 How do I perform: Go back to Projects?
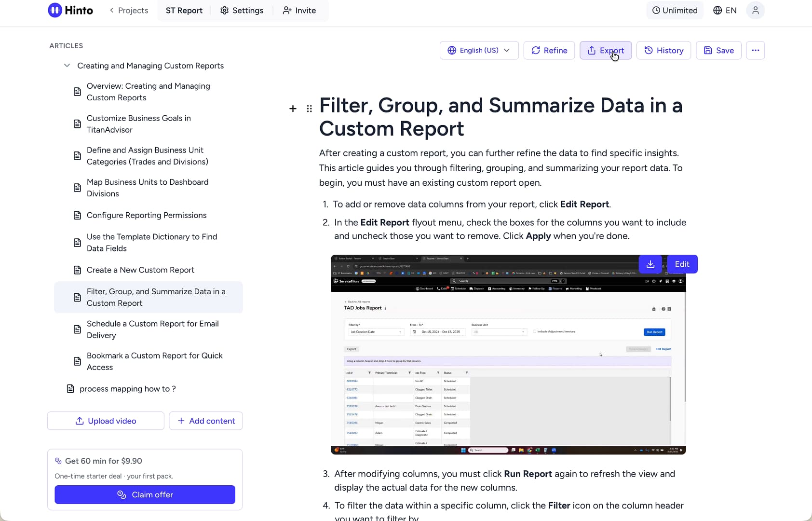coord(129,10)
